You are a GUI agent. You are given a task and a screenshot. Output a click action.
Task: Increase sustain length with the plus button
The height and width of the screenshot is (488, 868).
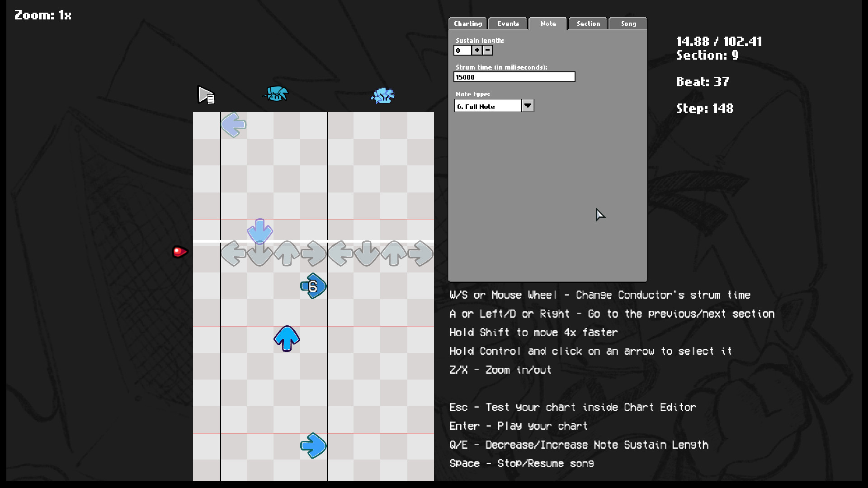(477, 50)
